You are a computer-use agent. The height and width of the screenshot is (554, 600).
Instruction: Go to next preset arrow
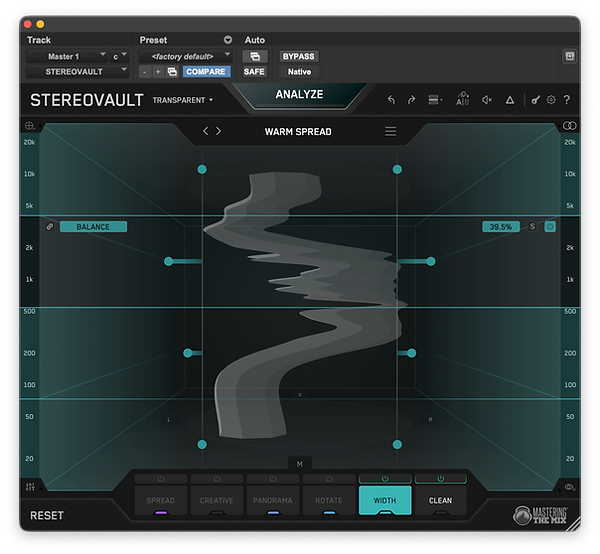pos(218,131)
